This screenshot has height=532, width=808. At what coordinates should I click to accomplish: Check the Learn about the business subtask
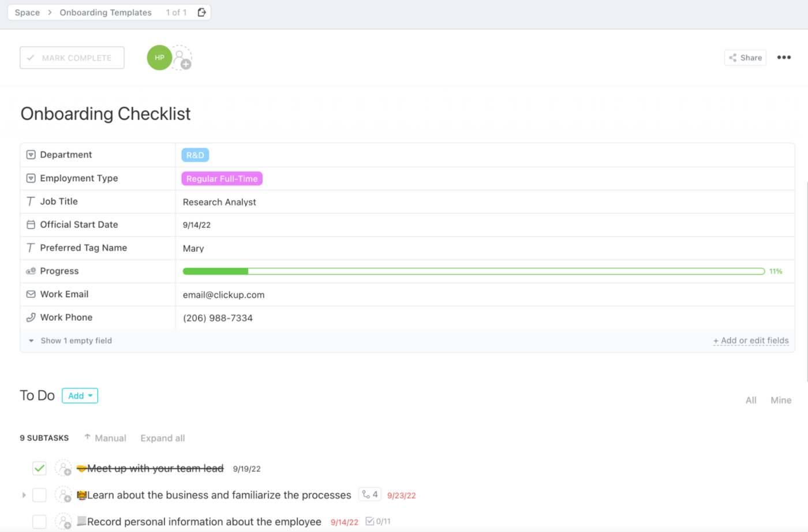point(39,495)
